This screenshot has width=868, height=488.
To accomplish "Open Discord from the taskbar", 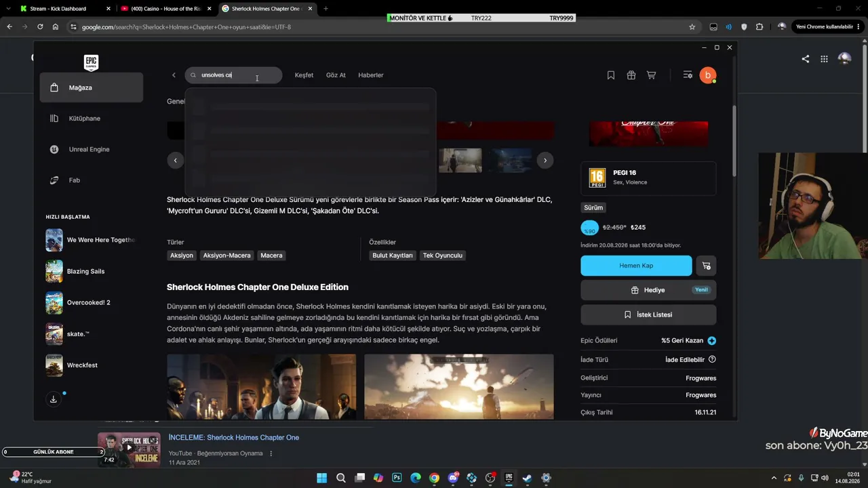I will click(453, 478).
